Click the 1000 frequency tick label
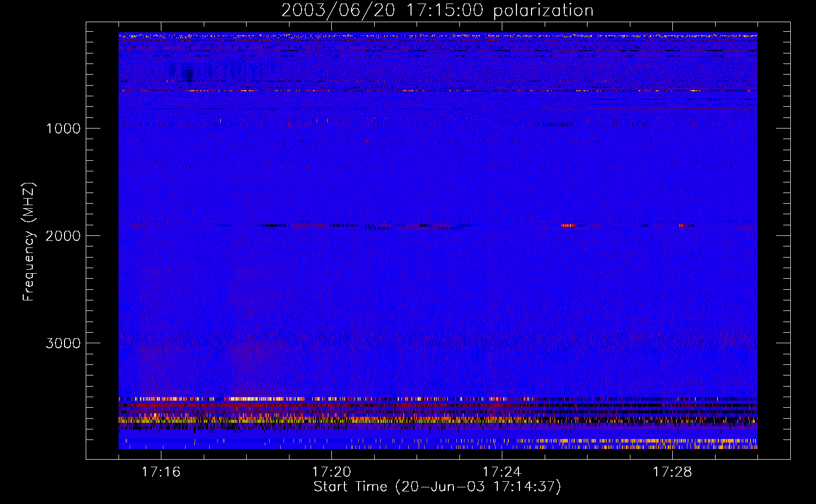816x504 pixels. tap(63, 129)
